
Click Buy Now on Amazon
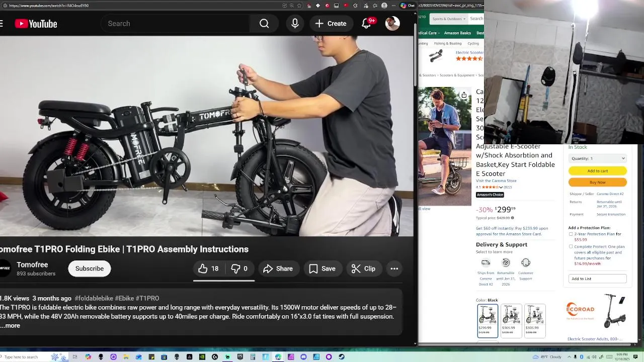tap(598, 183)
